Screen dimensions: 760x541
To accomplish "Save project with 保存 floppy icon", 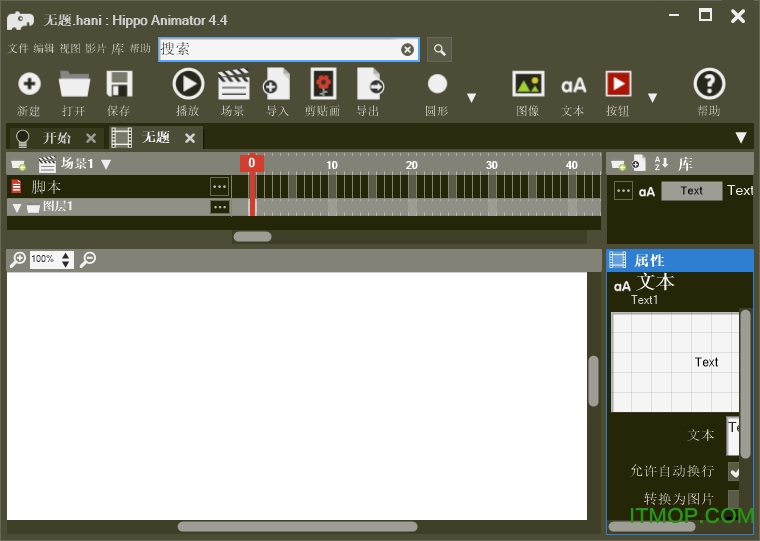I will (119, 84).
